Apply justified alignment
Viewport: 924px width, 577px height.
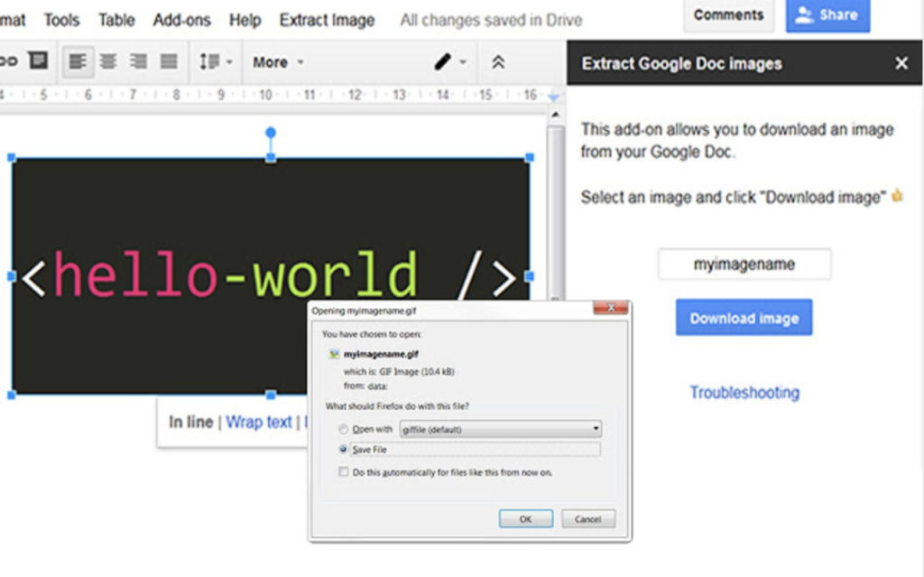click(168, 61)
